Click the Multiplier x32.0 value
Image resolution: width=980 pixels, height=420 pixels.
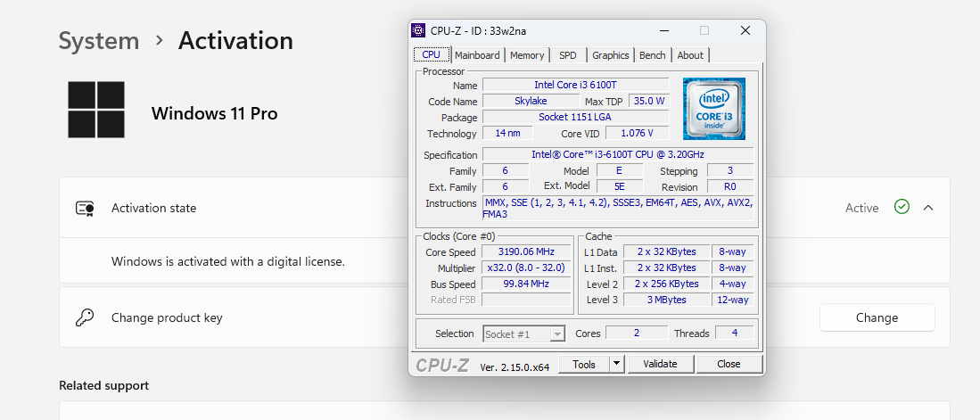tap(525, 268)
